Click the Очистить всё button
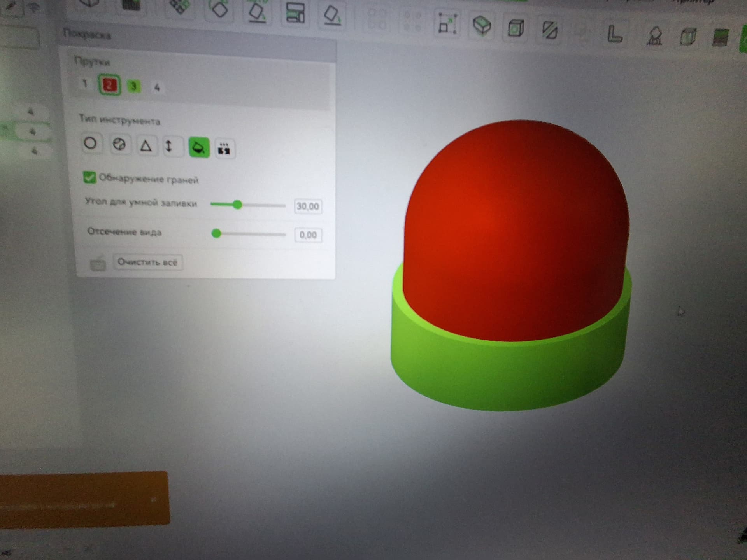747x560 pixels. pyautogui.click(x=147, y=262)
